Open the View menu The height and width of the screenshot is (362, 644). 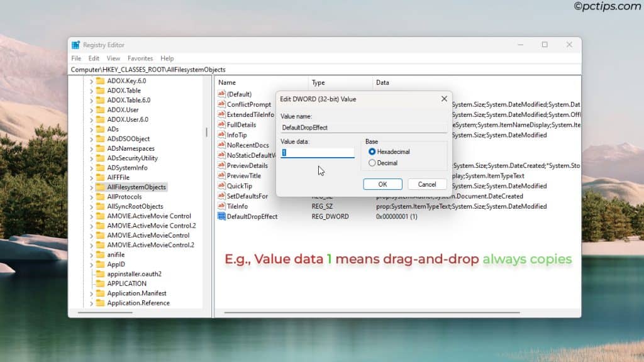(113, 58)
